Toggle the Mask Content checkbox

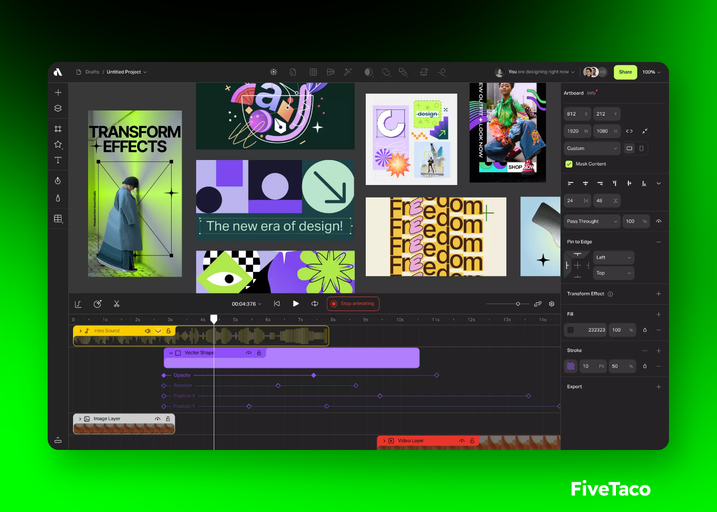point(569,164)
